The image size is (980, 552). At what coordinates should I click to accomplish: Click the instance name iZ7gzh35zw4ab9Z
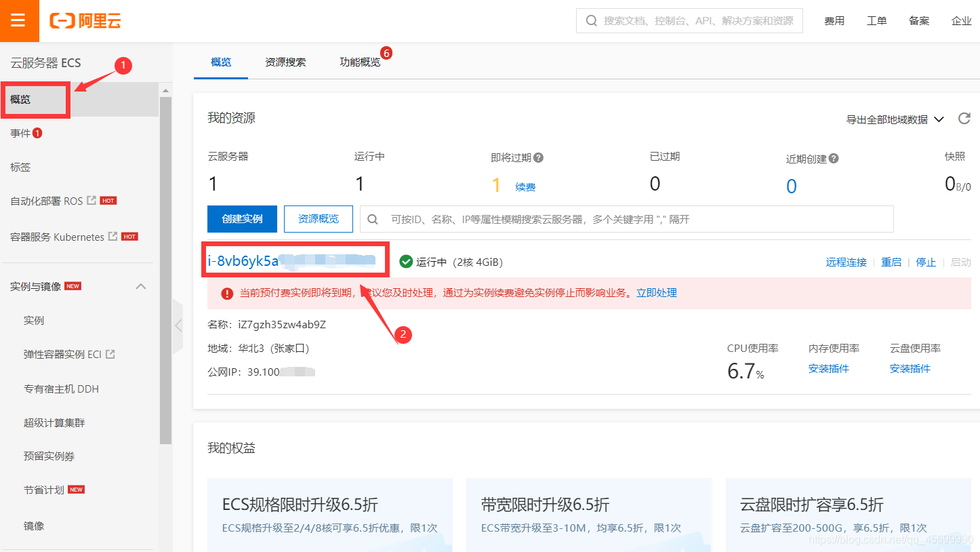282,325
